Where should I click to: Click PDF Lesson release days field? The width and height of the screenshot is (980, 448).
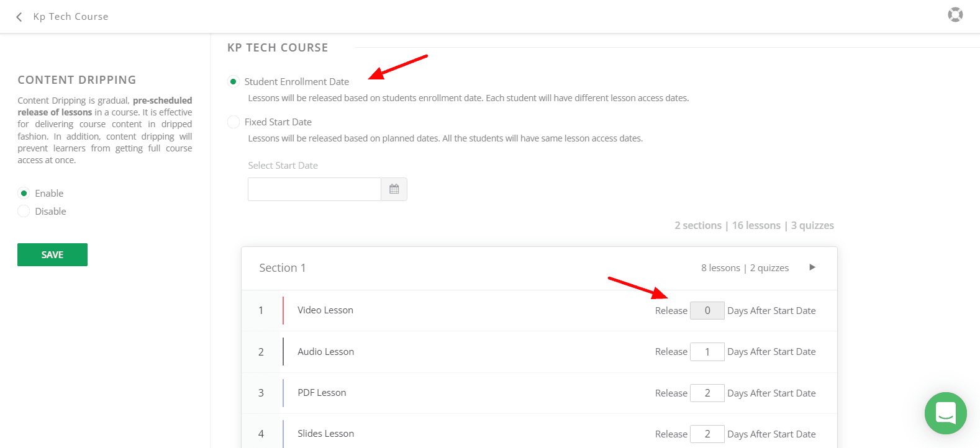click(x=707, y=393)
